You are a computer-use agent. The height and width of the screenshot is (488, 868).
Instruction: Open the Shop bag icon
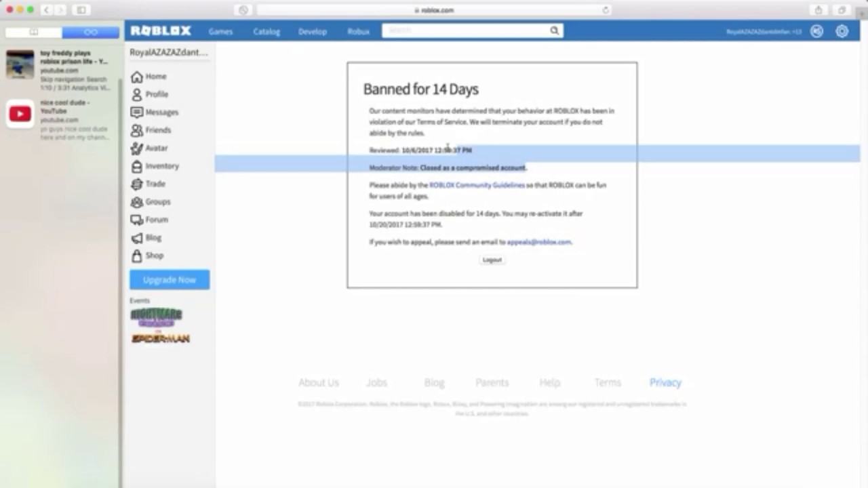137,256
